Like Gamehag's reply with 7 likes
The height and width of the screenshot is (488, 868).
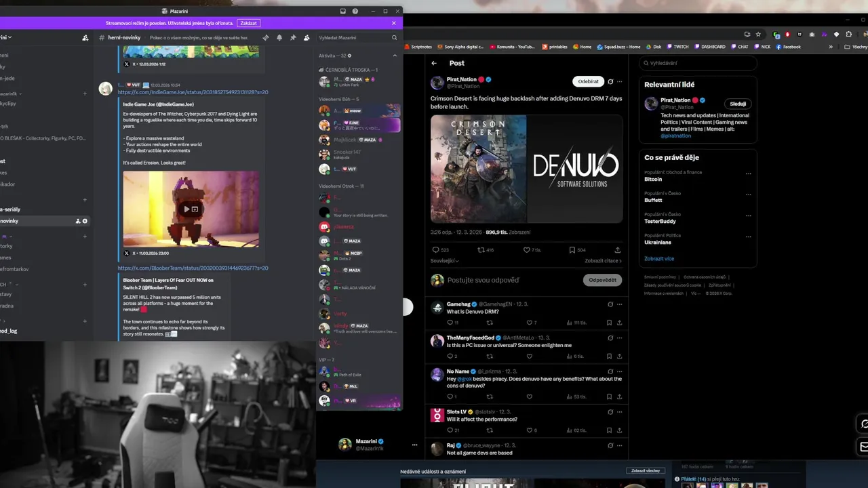(530, 323)
